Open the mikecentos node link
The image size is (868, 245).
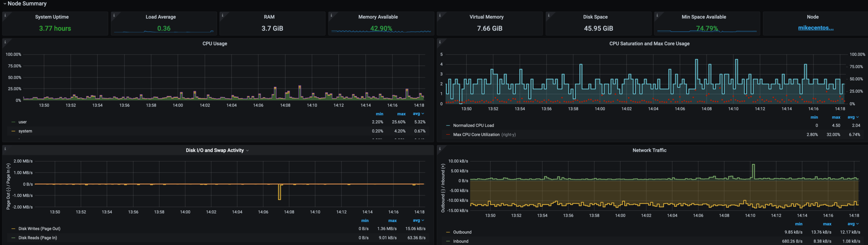point(816,28)
